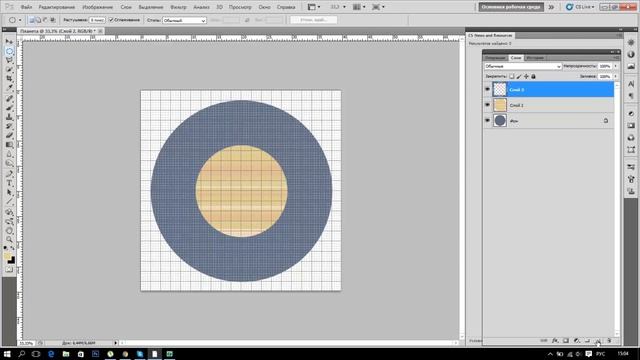Select the Zoom tool
Screen dimensions: 640x360
pos(9,240)
